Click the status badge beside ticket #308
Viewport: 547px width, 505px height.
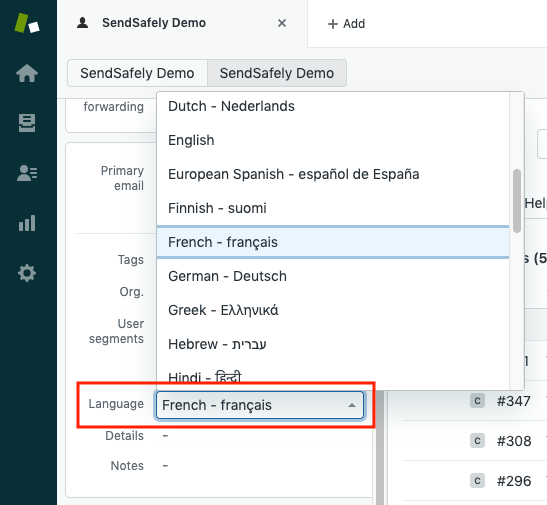click(477, 441)
